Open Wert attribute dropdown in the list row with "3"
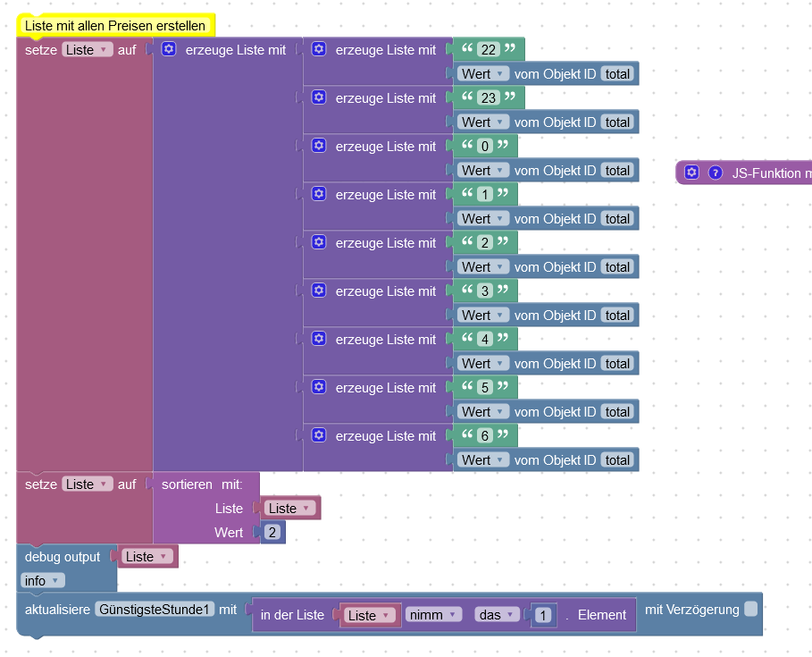 point(482,315)
